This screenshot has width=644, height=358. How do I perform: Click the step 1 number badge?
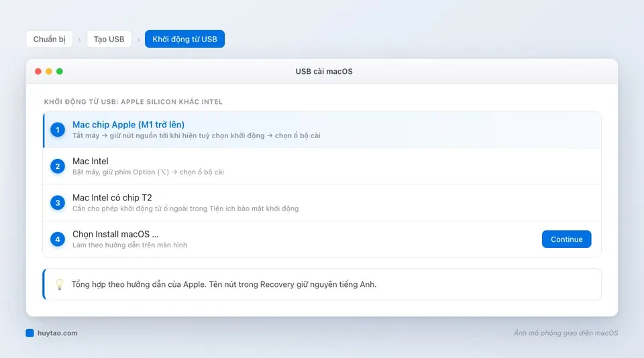[x=58, y=130]
